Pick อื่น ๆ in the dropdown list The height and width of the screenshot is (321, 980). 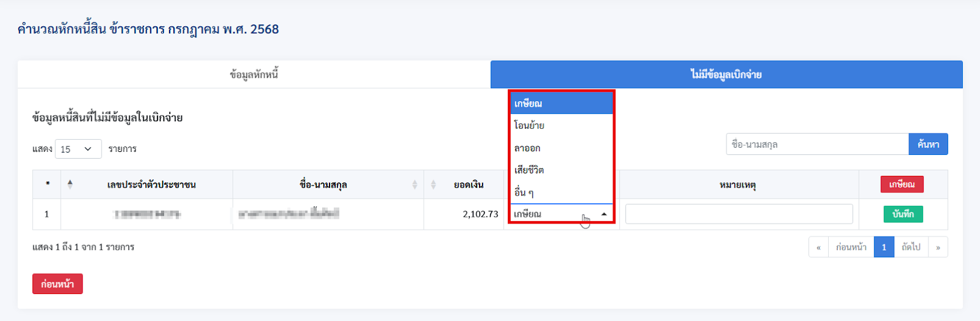[562, 192]
